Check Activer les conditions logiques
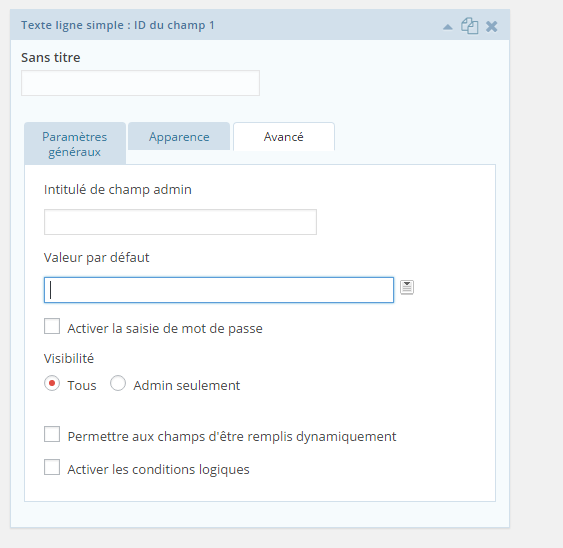Screen dimensions: 563x548 (x=52, y=467)
